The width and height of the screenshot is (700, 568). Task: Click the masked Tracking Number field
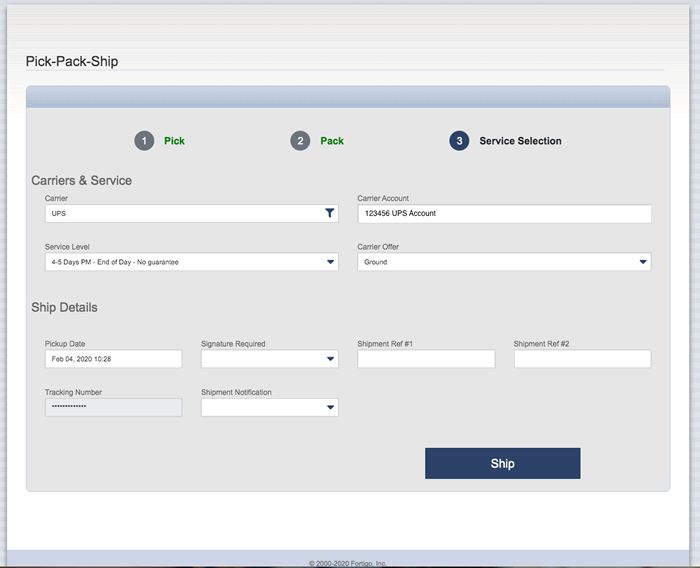(113, 408)
